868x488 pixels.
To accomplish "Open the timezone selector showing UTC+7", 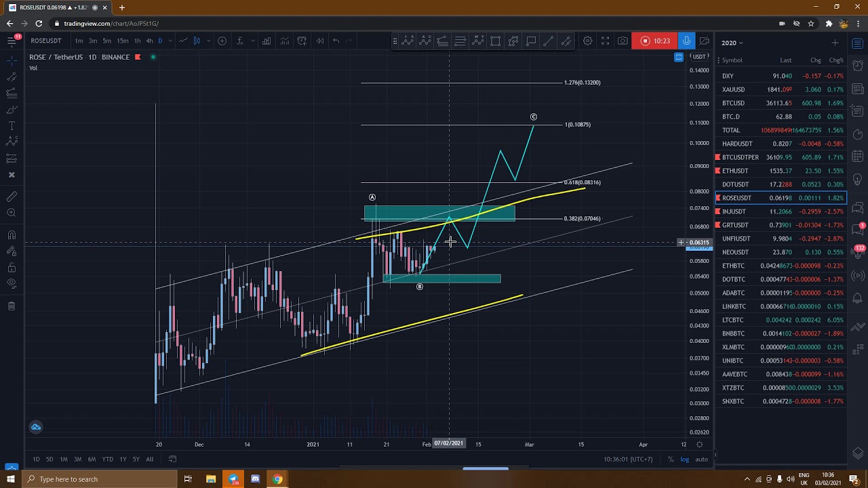I will click(628, 460).
